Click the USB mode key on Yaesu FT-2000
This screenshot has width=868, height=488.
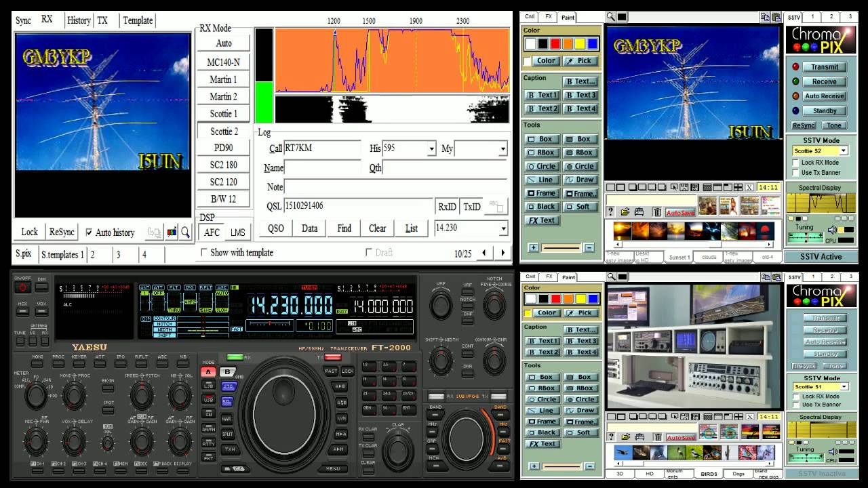click(x=209, y=399)
